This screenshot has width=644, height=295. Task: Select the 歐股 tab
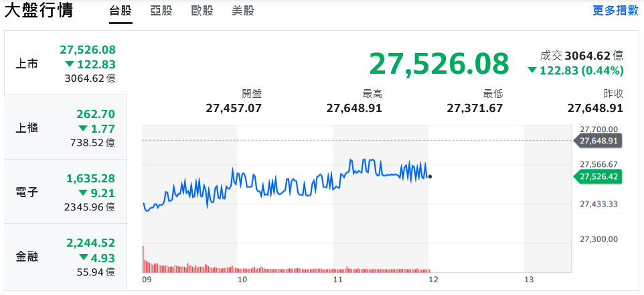point(202,11)
